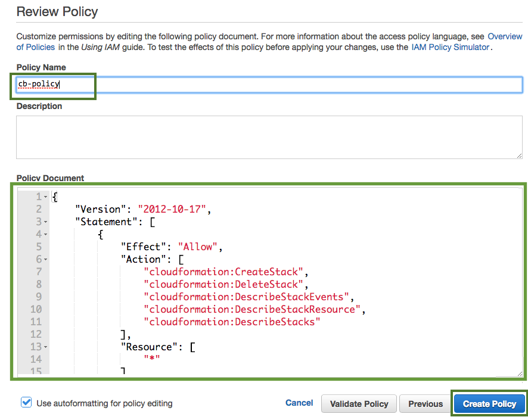Toggle the autoformatting for policy editing checkbox
Image resolution: width=528 pixels, height=420 pixels.
(26, 403)
